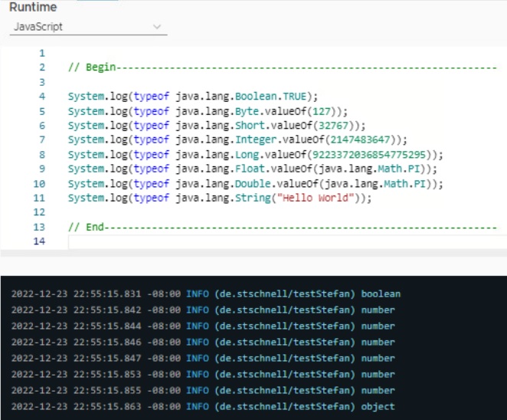The width and height of the screenshot is (507, 420).
Task: Click code line with Byte.valueOf(127)
Action: (x=208, y=111)
